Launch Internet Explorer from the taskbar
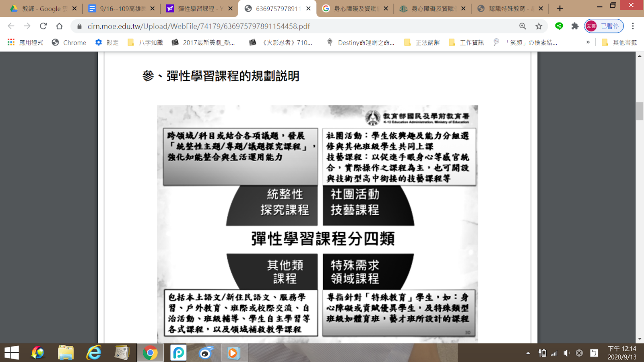This screenshot has width=644, height=362. [x=94, y=353]
